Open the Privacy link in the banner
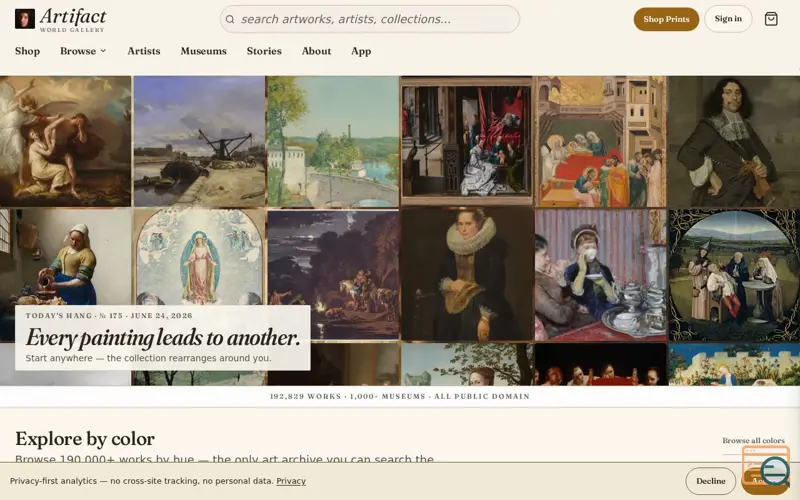The height and width of the screenshot is (500, 800). pos(291,481)
